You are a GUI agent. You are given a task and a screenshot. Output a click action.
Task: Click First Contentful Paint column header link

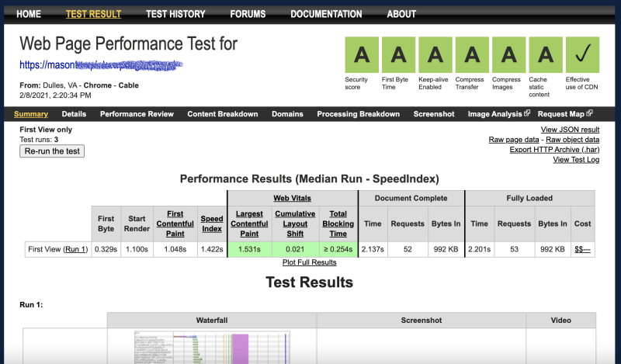pos(175,224)
